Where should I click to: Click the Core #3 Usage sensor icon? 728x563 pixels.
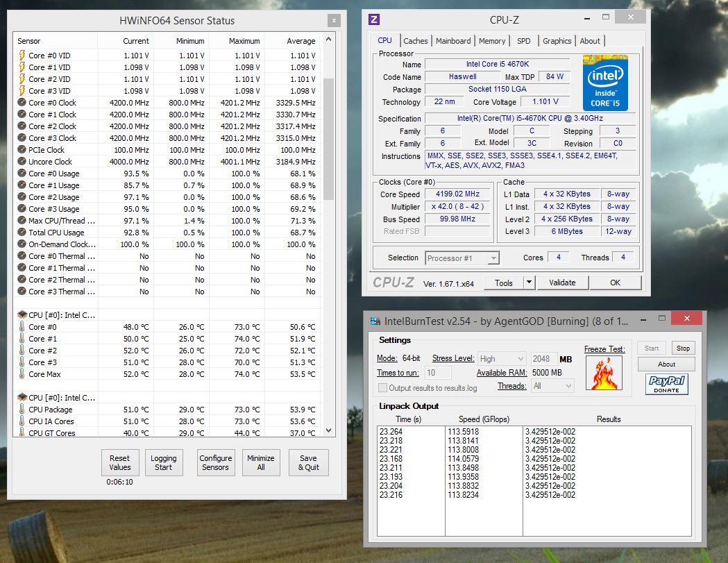tap(22, 208)
